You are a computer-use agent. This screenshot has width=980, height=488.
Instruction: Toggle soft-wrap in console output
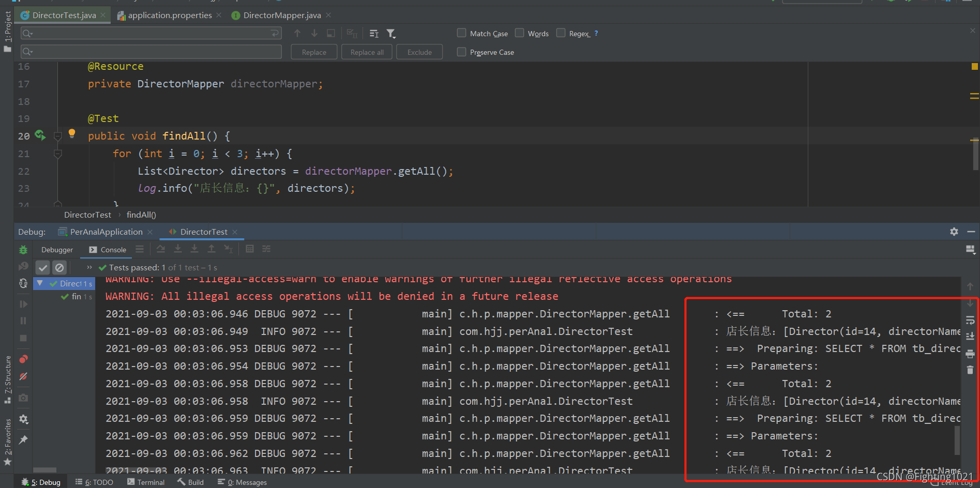pos(970,320)
